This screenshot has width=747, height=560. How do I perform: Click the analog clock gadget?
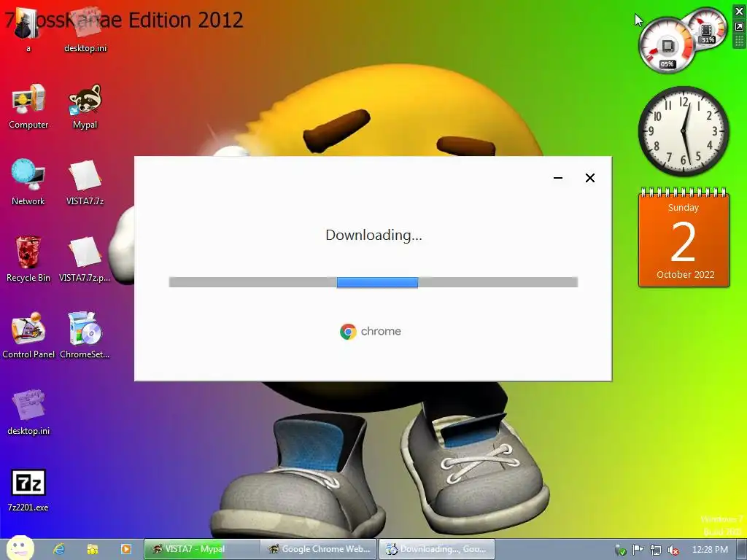pyautogui.click(x=684, y=131)
